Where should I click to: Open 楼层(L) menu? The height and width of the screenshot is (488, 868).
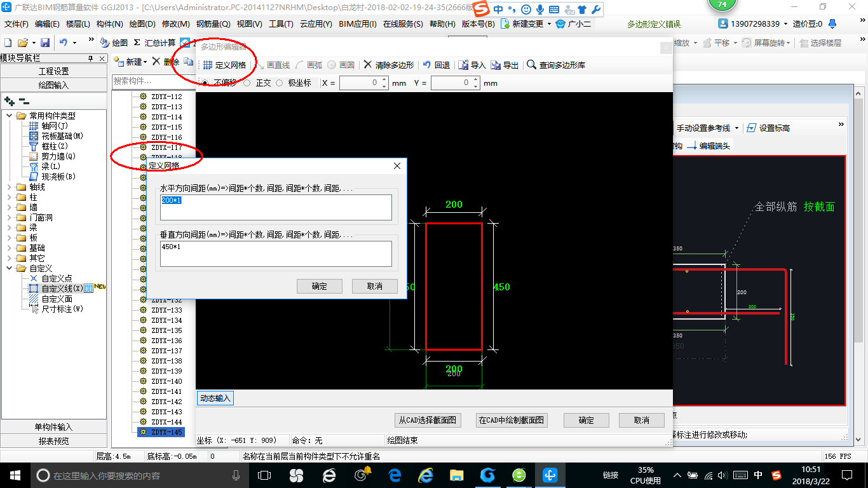click(78, 24)
